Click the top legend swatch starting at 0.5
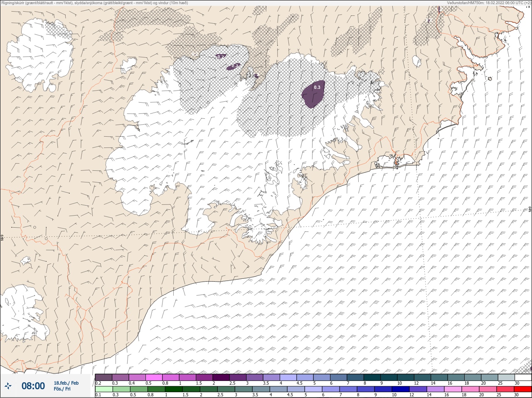 (154, 377)
